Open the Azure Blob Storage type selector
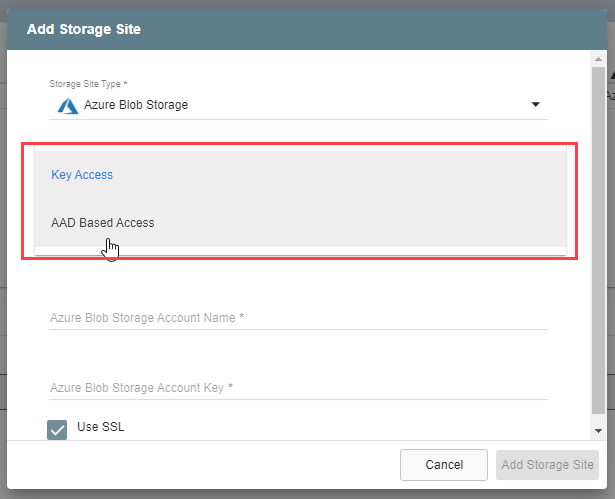Image resolution: width=615 pixels, height=499 pixels. point(300,105)
